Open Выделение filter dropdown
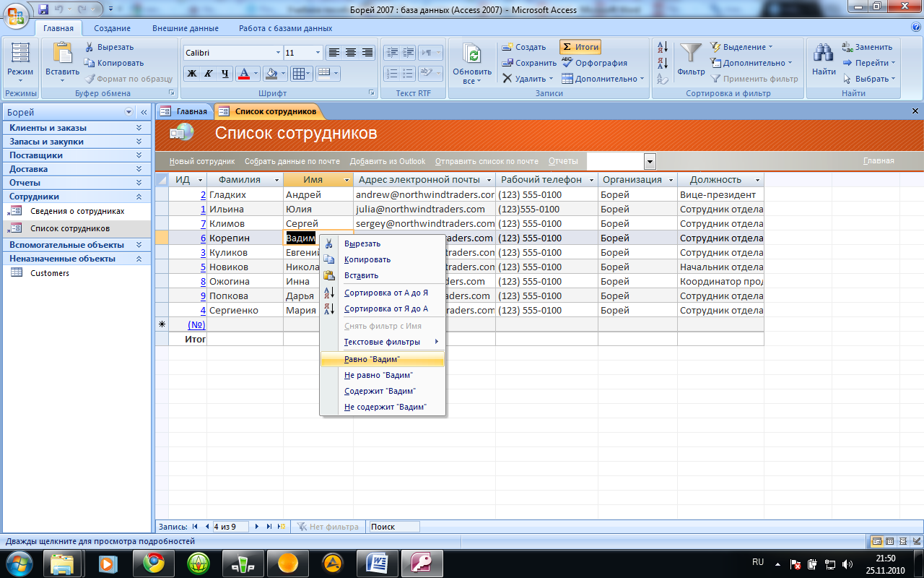This screenshot has height=578, width=924. (x=741, y=47)
